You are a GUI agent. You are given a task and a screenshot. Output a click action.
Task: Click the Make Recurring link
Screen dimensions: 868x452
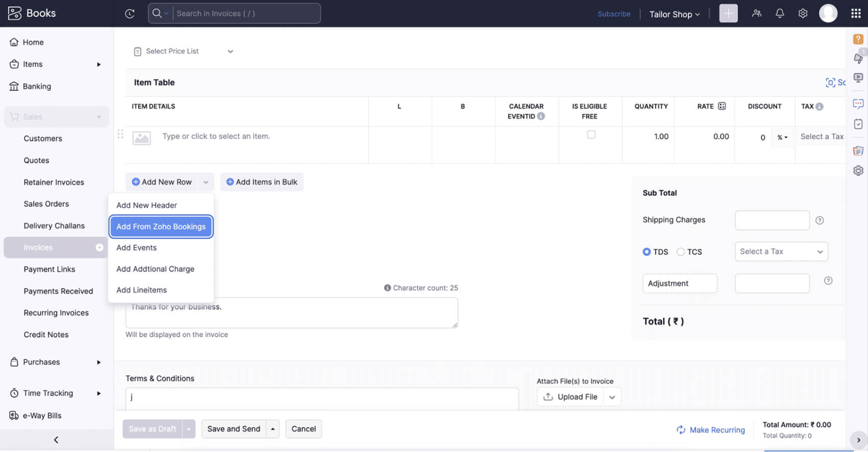[x=711, y=430]
